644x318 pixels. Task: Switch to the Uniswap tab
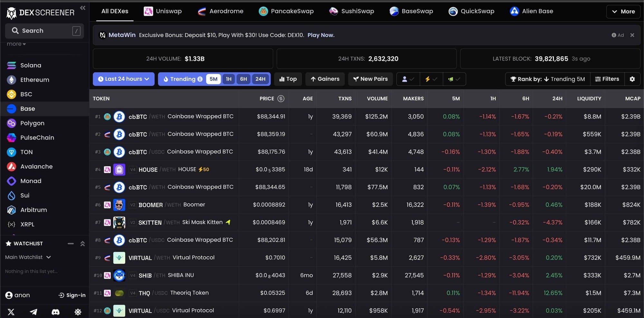coord(163,11)
